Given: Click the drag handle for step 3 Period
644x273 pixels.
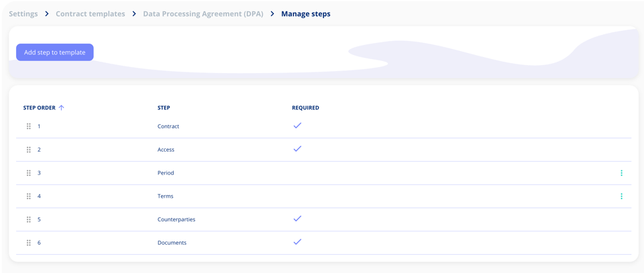Looking at the screenshot, I should pyautogui.click(x=29, y=173).
